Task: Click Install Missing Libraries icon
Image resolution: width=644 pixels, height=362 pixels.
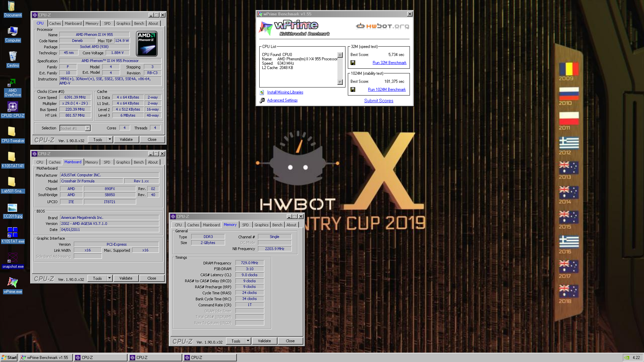Action: [262, 93]
